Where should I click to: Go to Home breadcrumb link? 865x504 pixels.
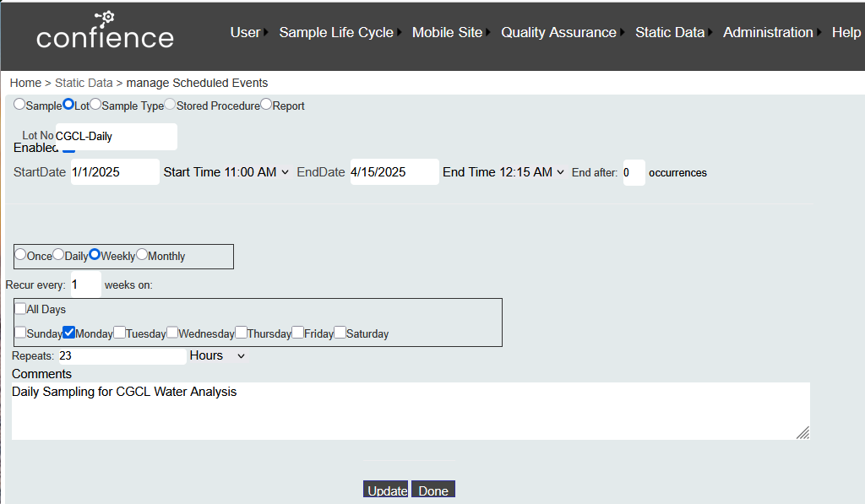coord(25,83)
